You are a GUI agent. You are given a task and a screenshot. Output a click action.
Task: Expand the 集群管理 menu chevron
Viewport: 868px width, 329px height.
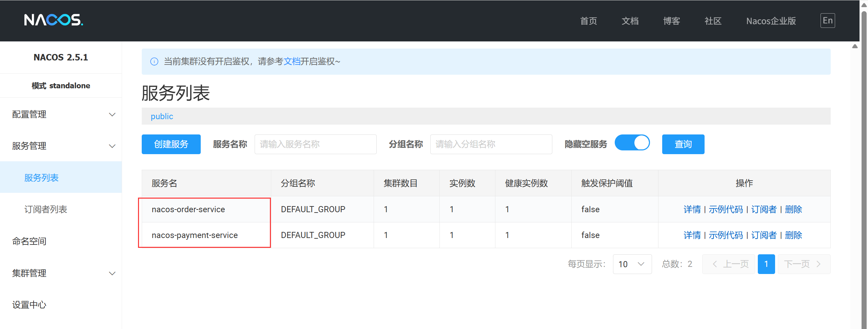(112, 273)
